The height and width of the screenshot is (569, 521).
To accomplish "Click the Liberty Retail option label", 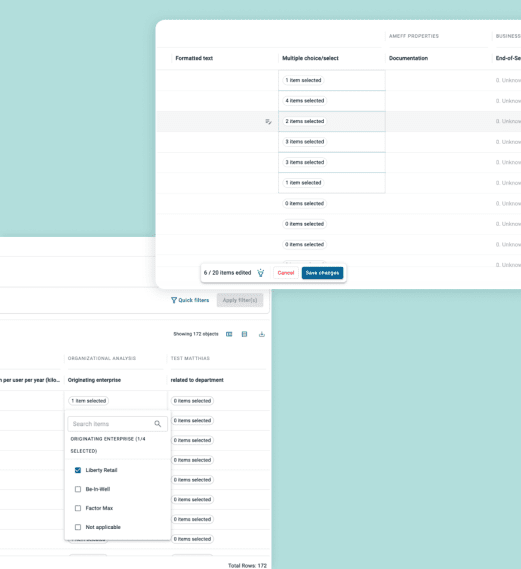I will click(101, 470).
